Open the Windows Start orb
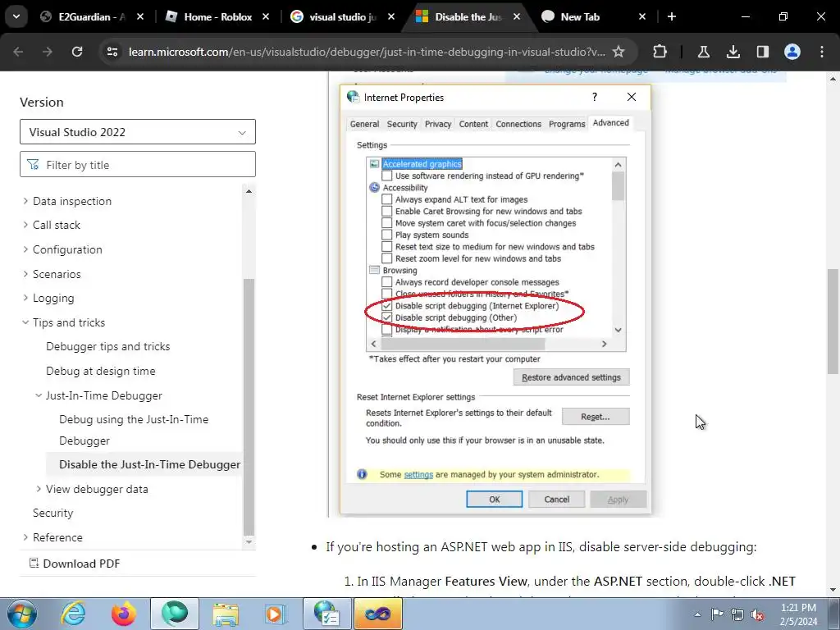840x630 pixels. 22,614
